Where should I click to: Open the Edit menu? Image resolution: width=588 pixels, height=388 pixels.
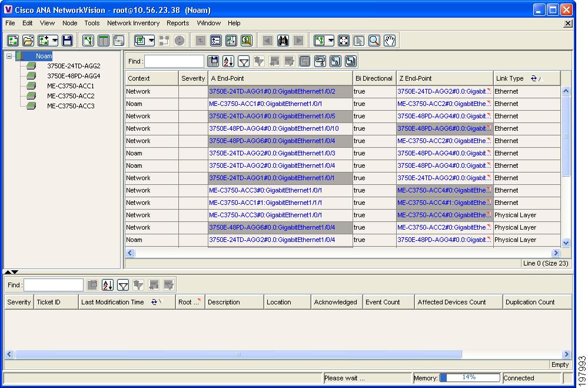[x=28, y=24]
